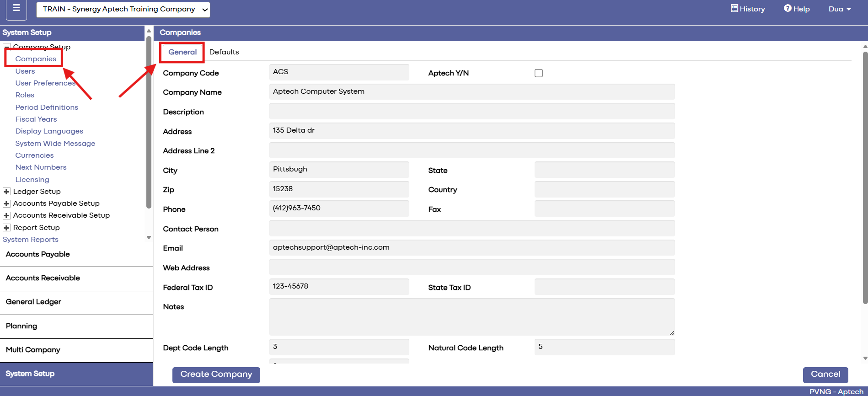This screenshot has height=396, width=868.
Task: Expand the Report Setup node
Action: [6, 228]
